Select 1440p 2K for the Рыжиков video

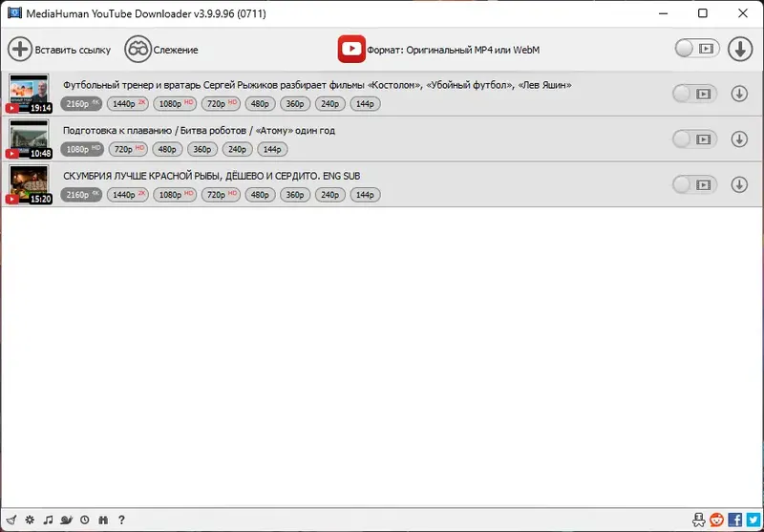click(x=128, y=104)
